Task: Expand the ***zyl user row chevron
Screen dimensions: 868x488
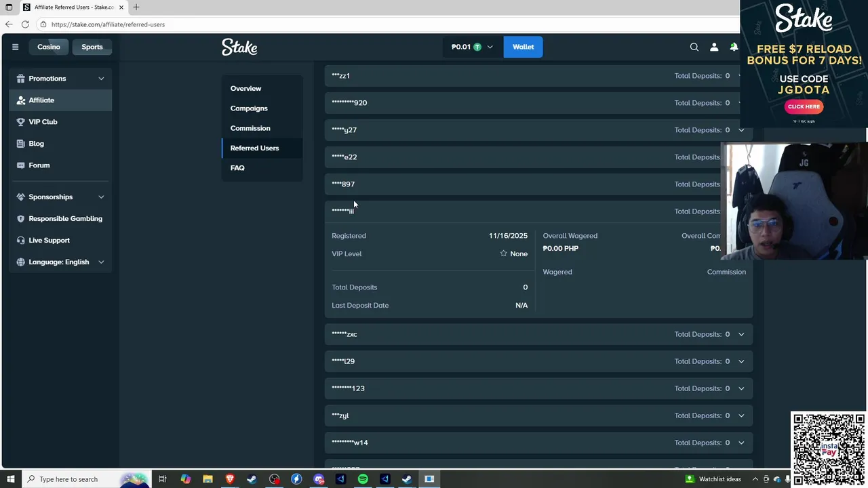Action: (x=741, y=415)
